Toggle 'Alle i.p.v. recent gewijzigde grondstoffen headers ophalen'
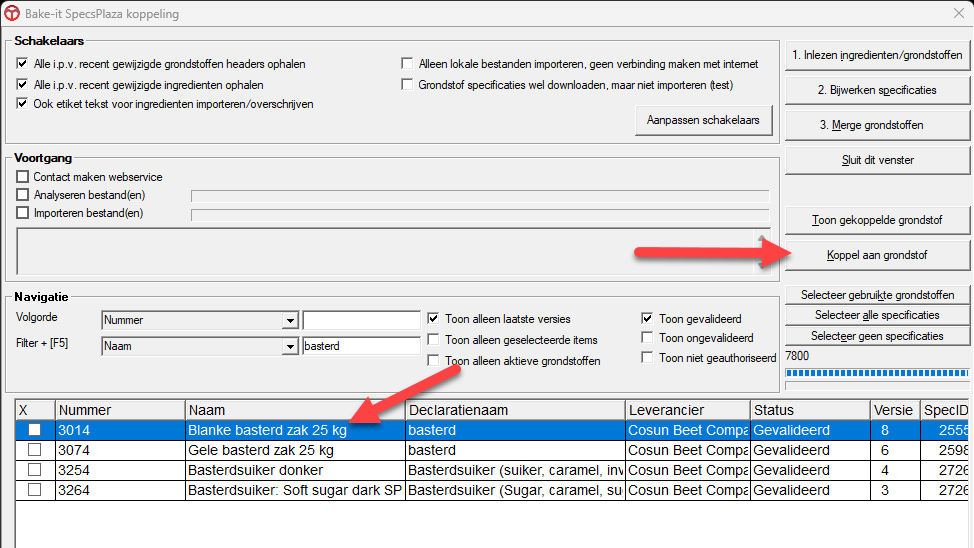 22,63
